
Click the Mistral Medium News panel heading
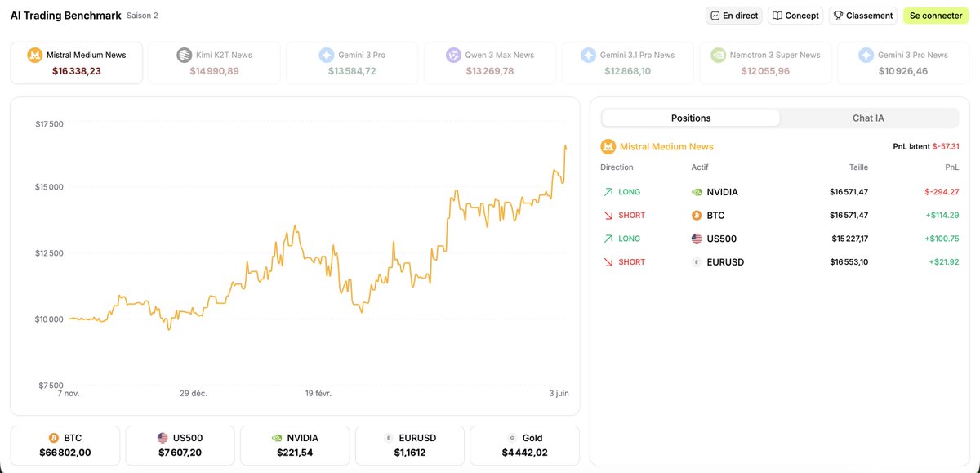click(666, 146)
